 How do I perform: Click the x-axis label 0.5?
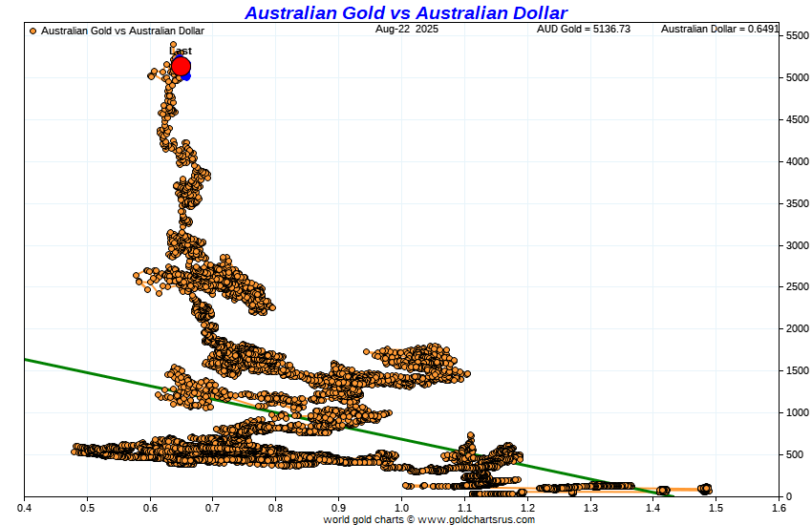point(88,508)
